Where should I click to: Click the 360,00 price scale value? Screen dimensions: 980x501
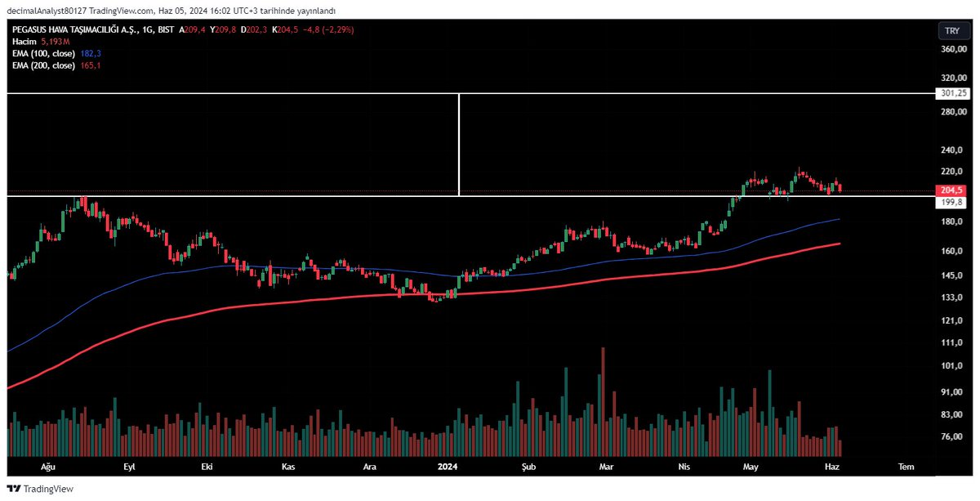pyautogui.click(x=953, y=49)
